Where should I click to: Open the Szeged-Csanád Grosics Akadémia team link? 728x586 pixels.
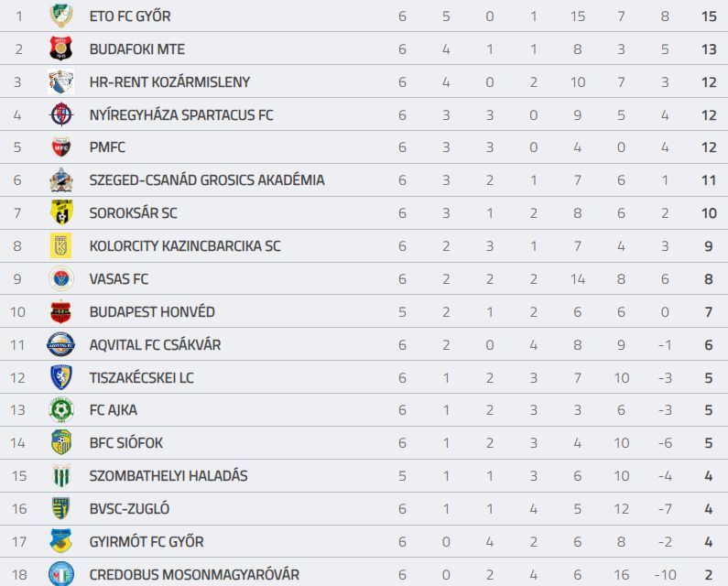coord(207,180)
